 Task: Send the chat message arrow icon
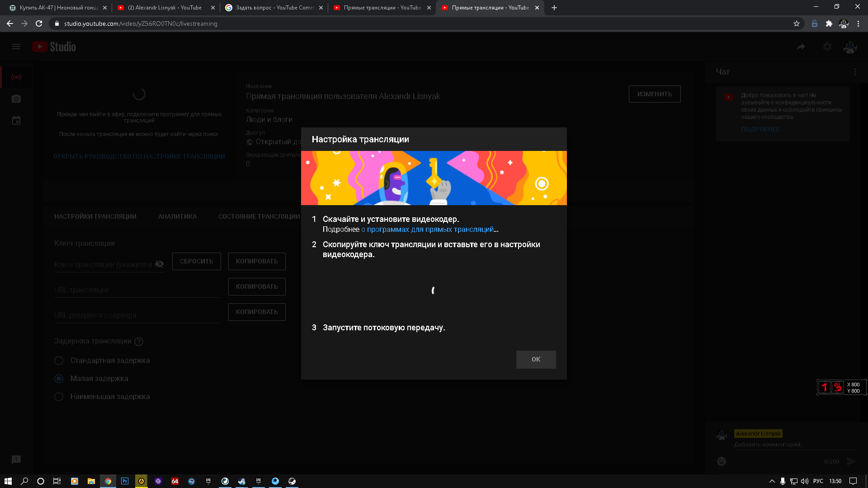pos(851,461)
